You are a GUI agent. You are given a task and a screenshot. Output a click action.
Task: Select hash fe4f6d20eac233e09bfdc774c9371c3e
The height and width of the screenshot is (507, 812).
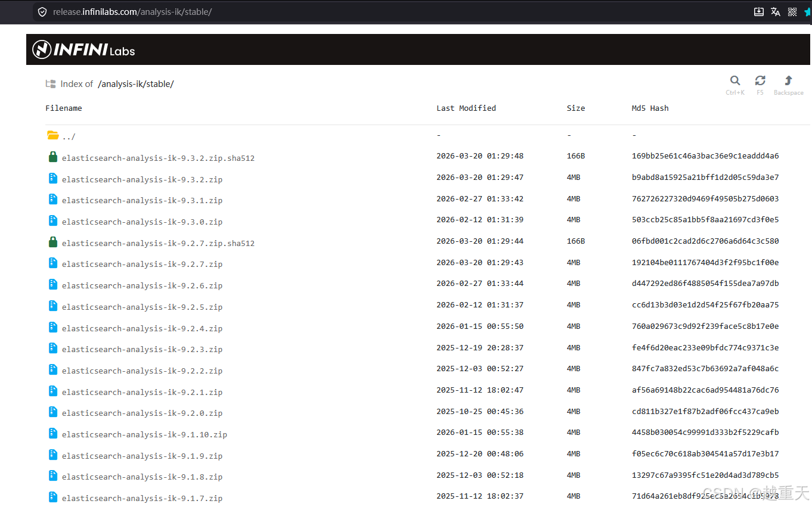click(x=705, y=347)
